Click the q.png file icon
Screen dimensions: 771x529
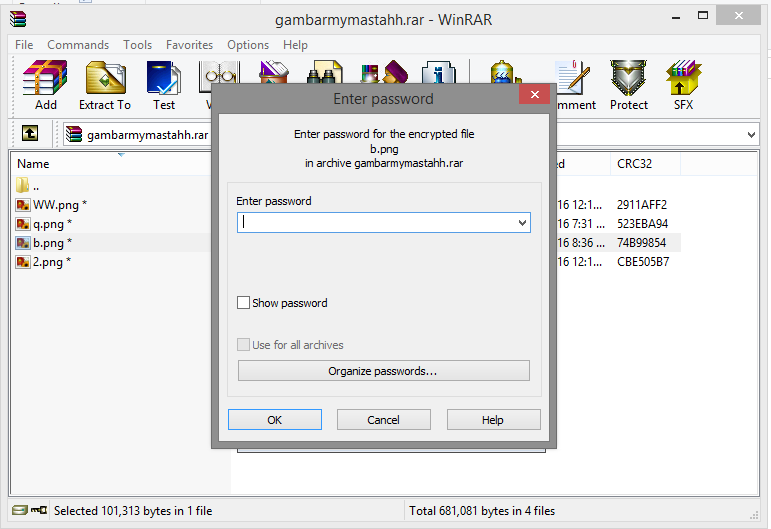pos(23,224)
